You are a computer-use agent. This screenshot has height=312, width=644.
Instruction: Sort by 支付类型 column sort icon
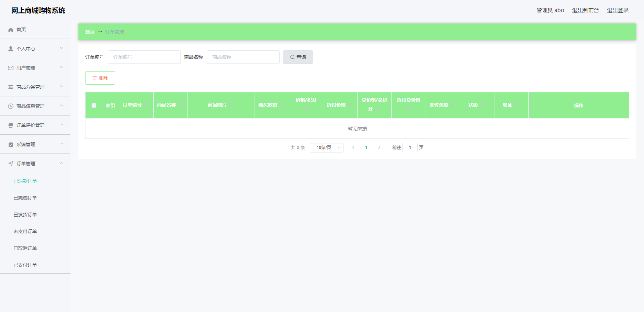coord(452,105)
